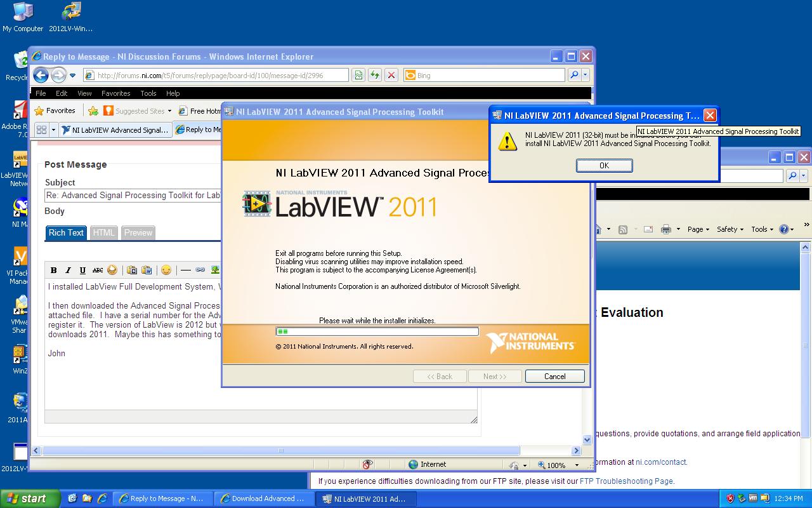Open the Tools menu in Internet Explorer
The height and width of the screenshot is (508, 812).
pyautogui.click(x=148, y=93)
